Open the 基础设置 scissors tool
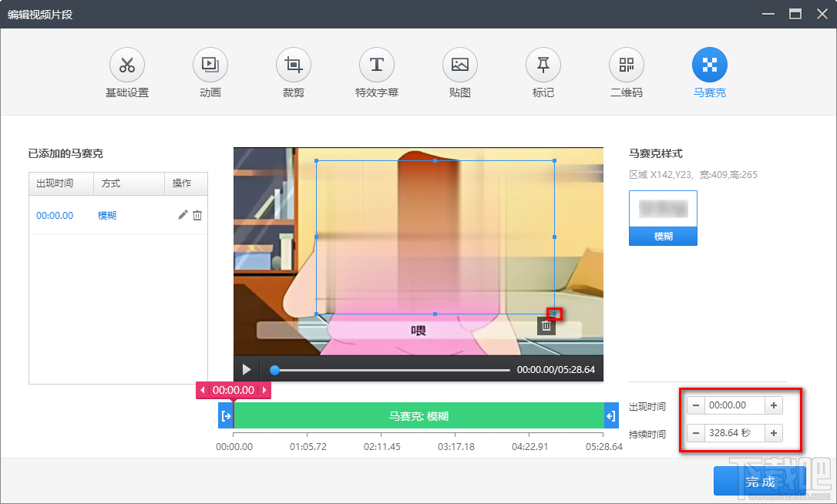This screenshot has width=837, height=504. [x=126, y=72]
